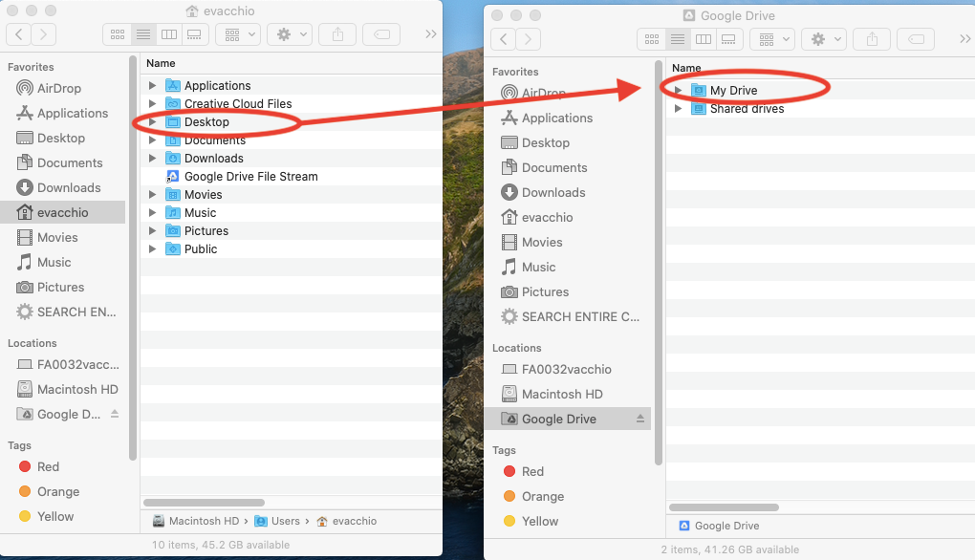Image resolution: width=975 pixels, height=560 pixels.
Task: Expand the Shared drives folder
Action: click(678, 108)
